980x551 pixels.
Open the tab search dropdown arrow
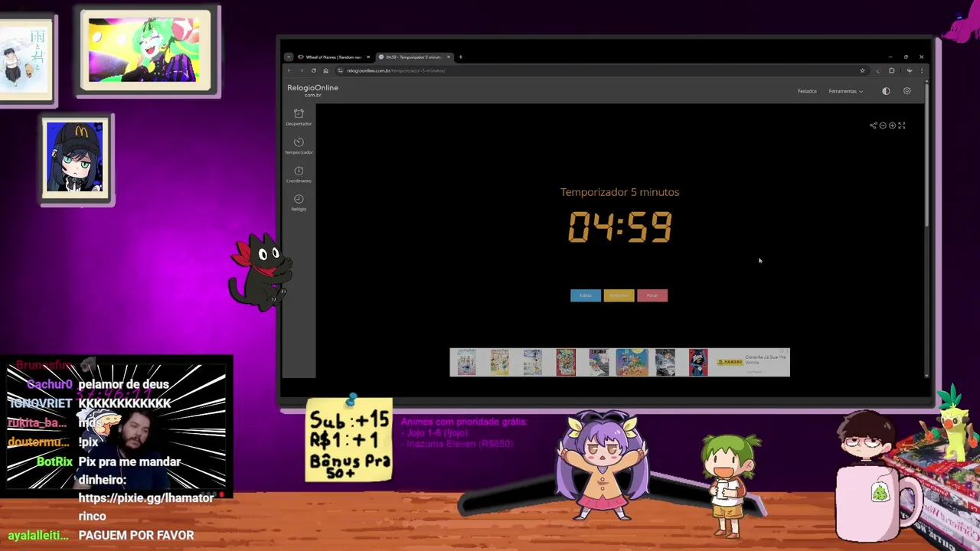click(x=288, y=57)
